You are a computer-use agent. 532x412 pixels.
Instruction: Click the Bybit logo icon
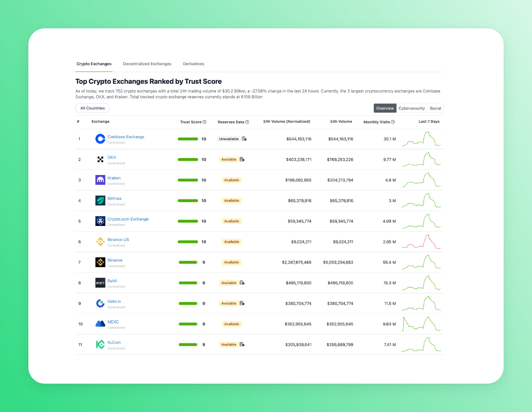pos(100,283)
